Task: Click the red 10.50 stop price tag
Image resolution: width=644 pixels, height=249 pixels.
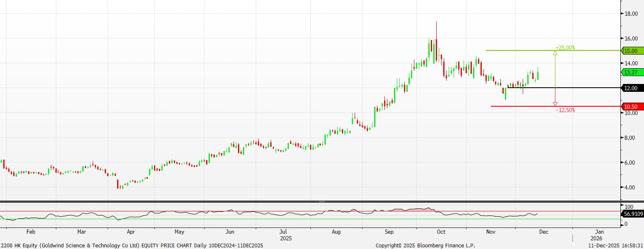Action: point(633,106)
